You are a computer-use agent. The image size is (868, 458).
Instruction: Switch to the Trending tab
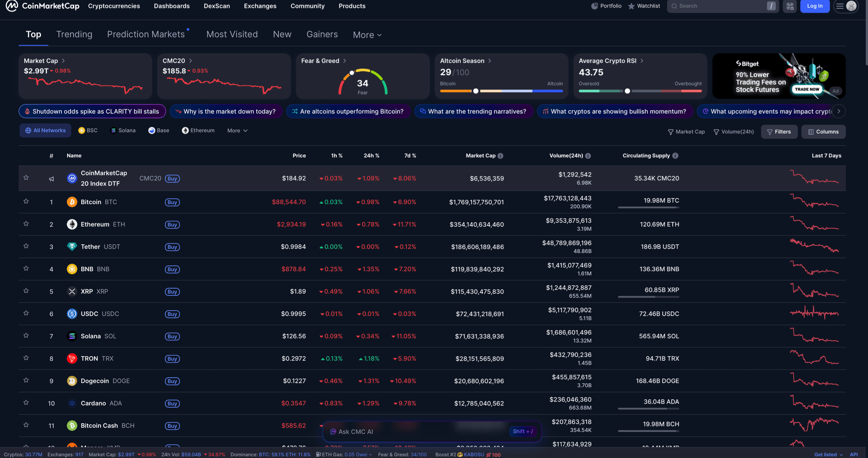tap(74, 34)
